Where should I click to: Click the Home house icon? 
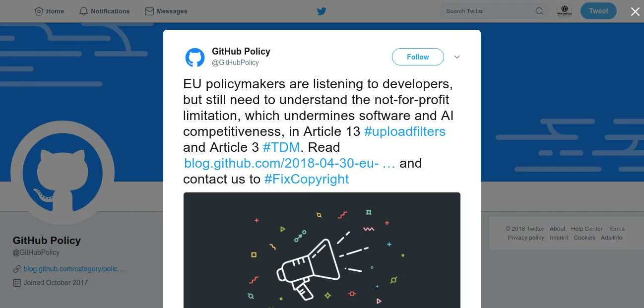pos(39,11)
